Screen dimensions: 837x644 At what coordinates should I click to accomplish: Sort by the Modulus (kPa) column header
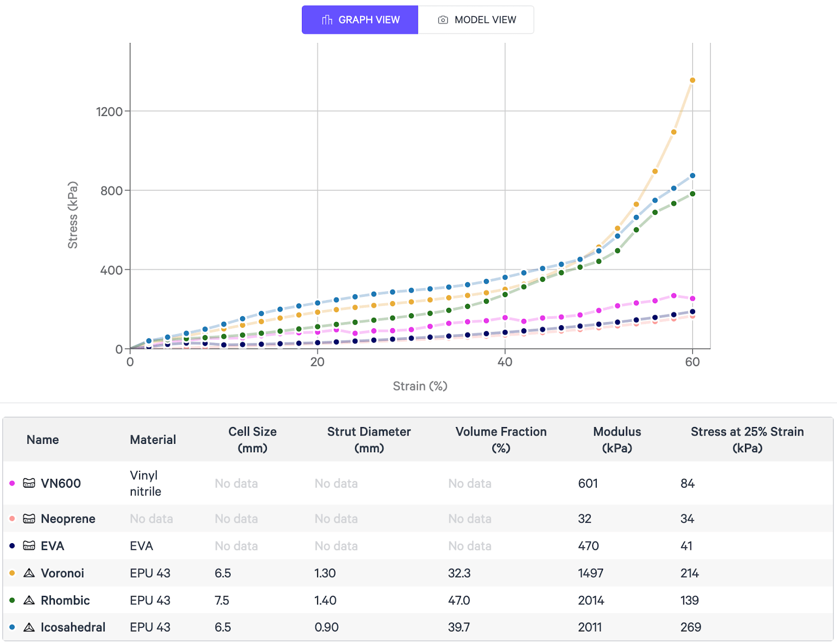click(x=617, y=440)
